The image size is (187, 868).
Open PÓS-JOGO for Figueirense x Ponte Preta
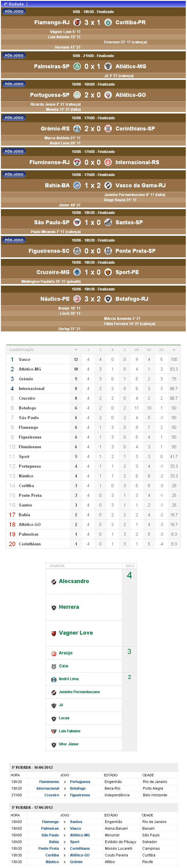tap(14, 240)
